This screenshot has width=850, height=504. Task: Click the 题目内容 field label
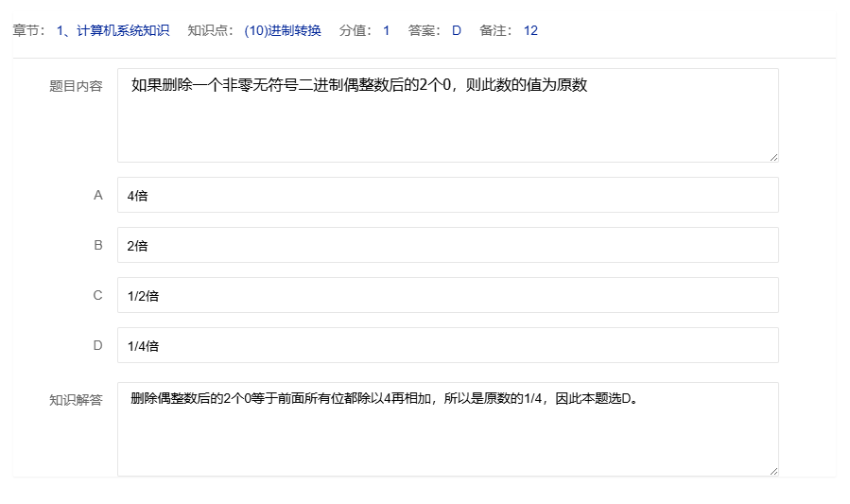tap(76, 86)
